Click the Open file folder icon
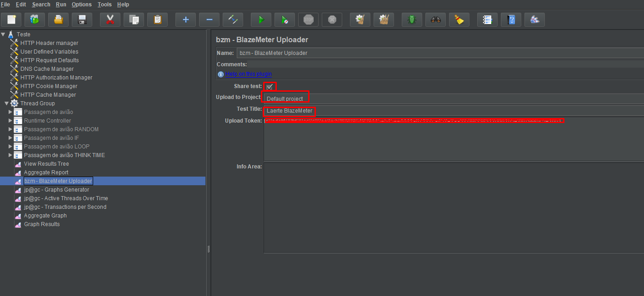 [58, 20]
